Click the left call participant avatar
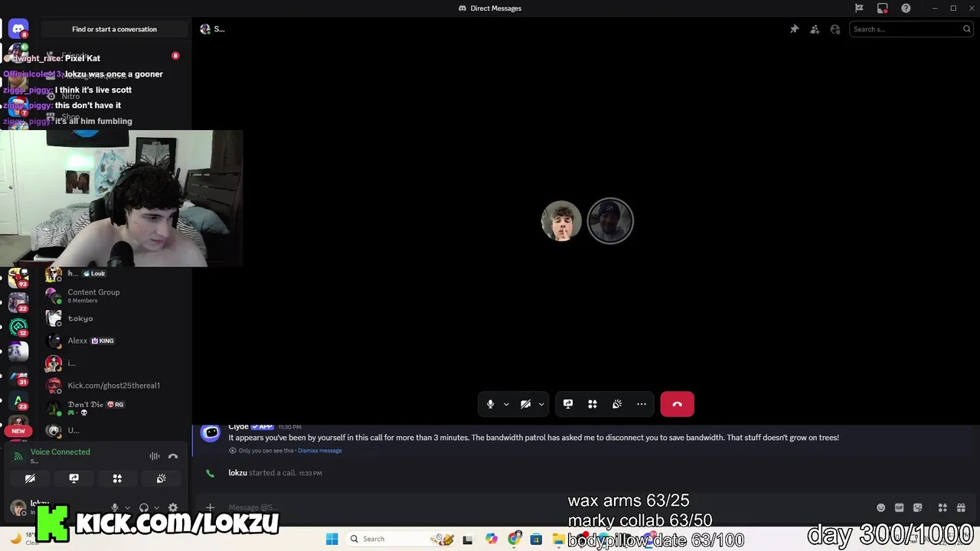980x551 pixels. (561, 221)
